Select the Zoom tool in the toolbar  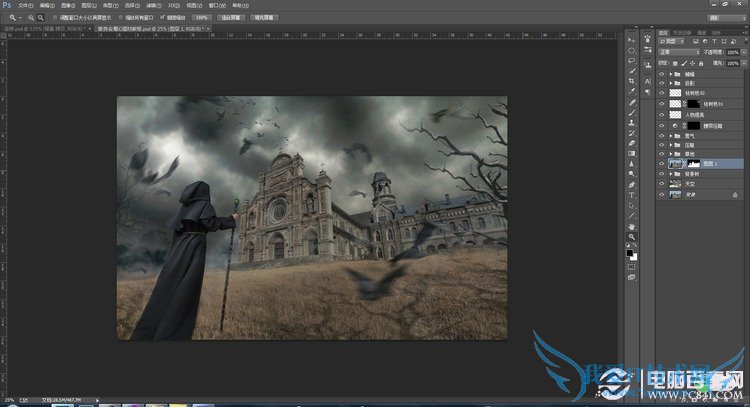pos(632,237)
